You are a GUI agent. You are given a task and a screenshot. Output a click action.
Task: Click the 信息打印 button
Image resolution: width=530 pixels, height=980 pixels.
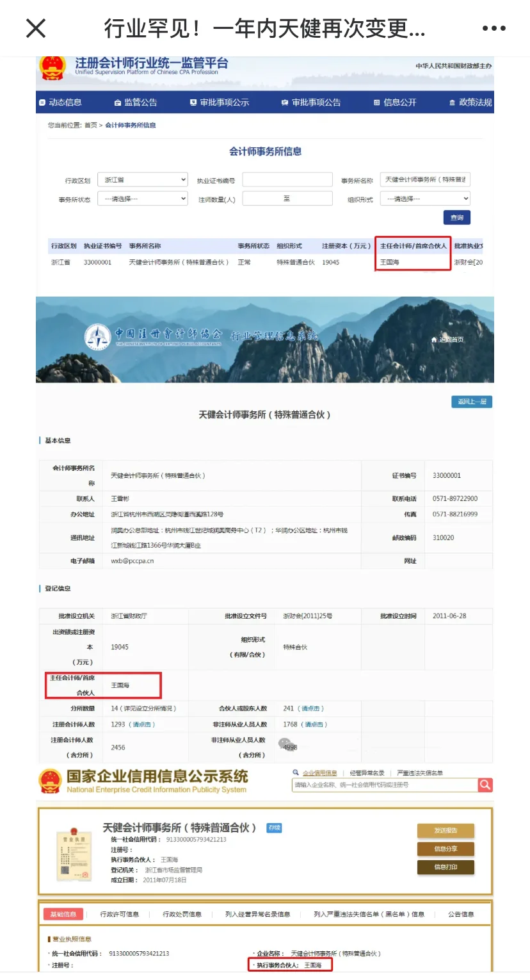tap(446, 867)
